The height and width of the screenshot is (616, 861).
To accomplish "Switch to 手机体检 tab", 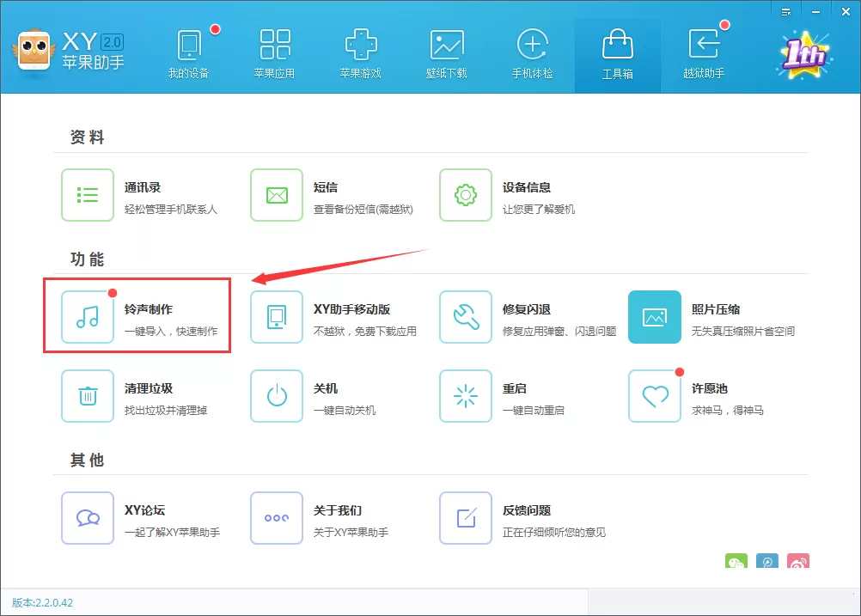I will point(532,55).
